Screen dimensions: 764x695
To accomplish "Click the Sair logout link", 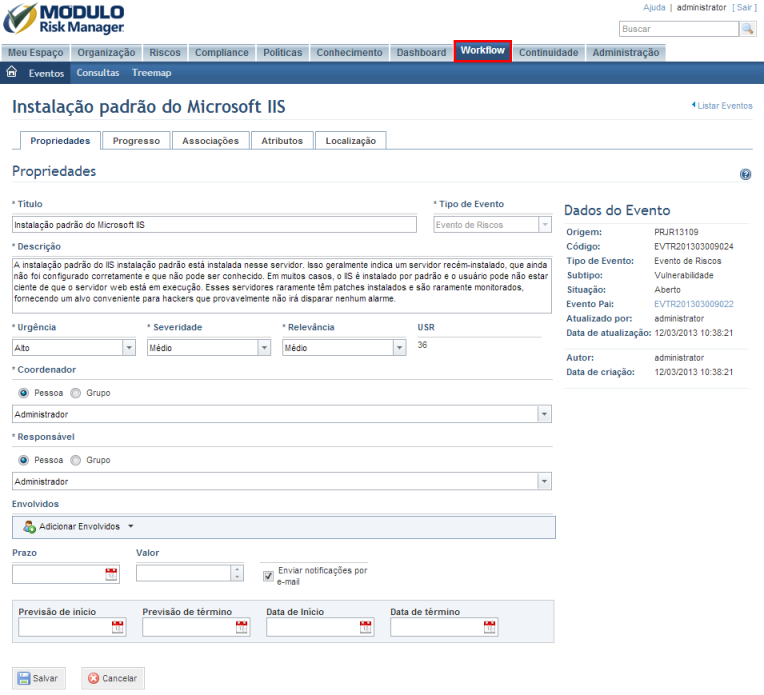I will point(744,7).
